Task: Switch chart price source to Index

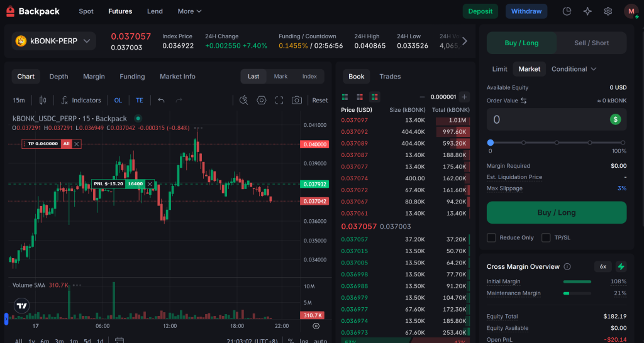Action: pyautogui.click(x=309, y=76)
